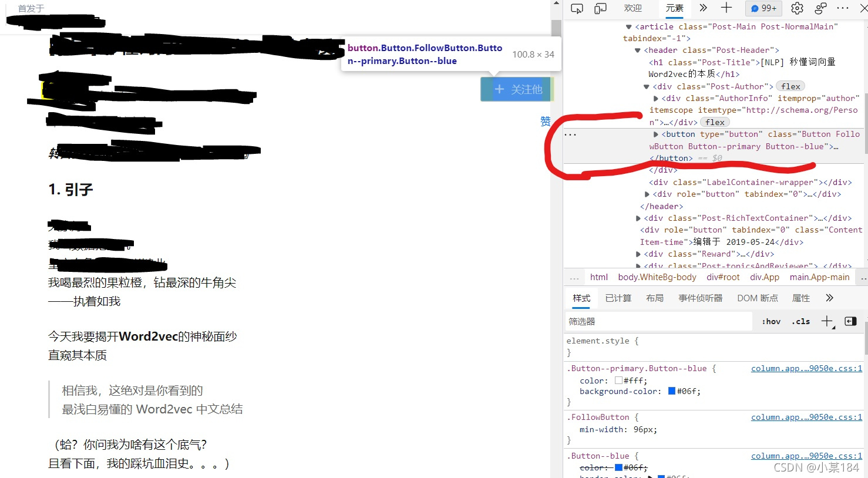Viewport: 868px width, 478px height.
Task: Select div.App breadcrumb
Action: (765, 277)
